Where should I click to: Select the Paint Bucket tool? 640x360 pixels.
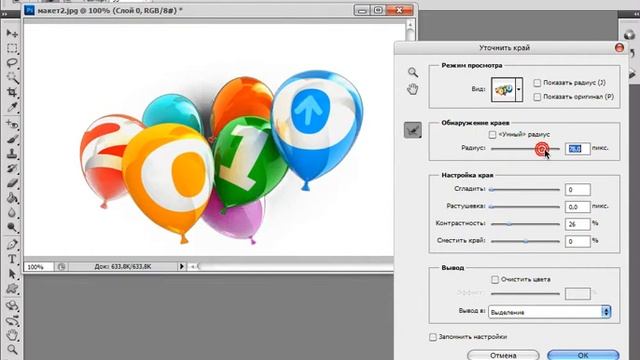pos(12,198)
